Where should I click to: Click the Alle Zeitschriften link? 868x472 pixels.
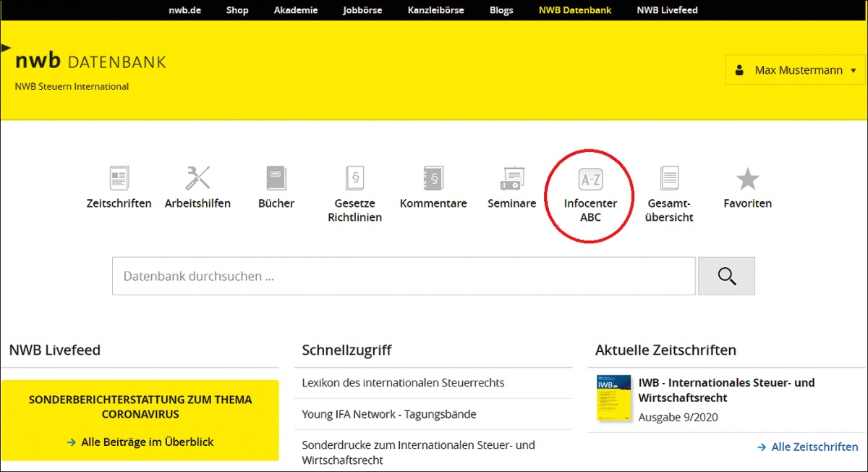click(814, 447)
